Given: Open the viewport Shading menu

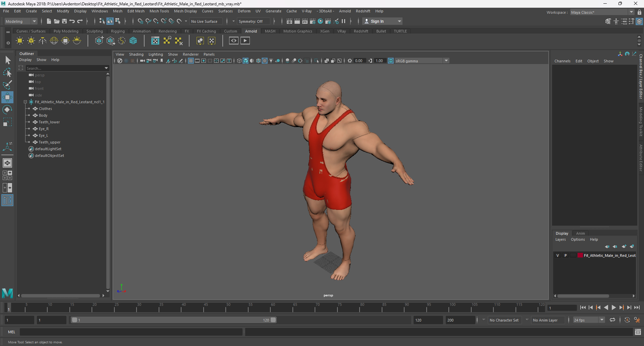Looking at the screenshot, I should click(x=136, y=54).
